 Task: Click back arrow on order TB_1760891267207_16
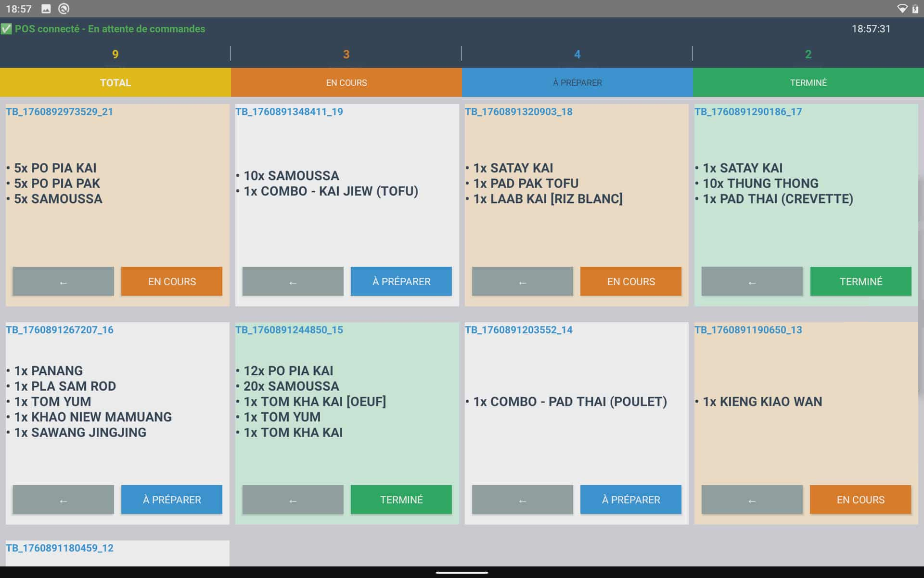pyautogui.click(x=63, y=499)
